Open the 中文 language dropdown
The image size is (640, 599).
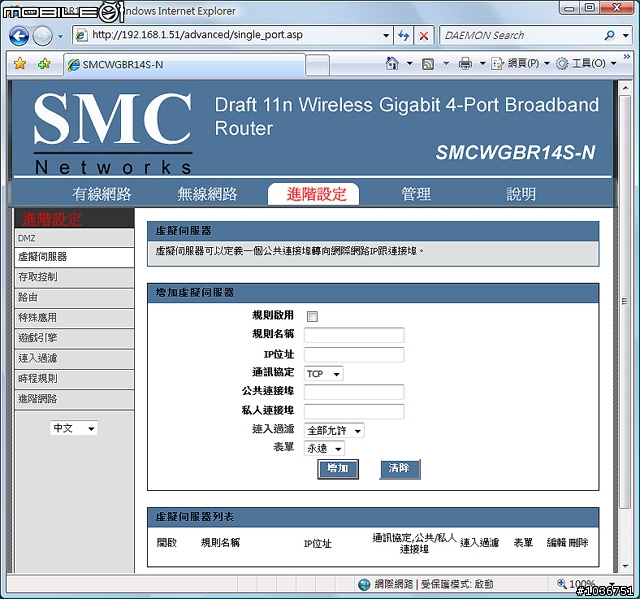[74, 428]
